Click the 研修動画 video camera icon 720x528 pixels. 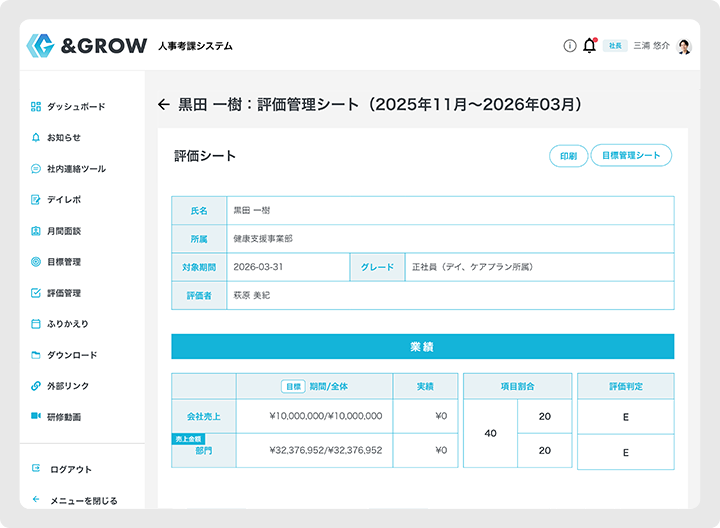[x=36, y=416]
